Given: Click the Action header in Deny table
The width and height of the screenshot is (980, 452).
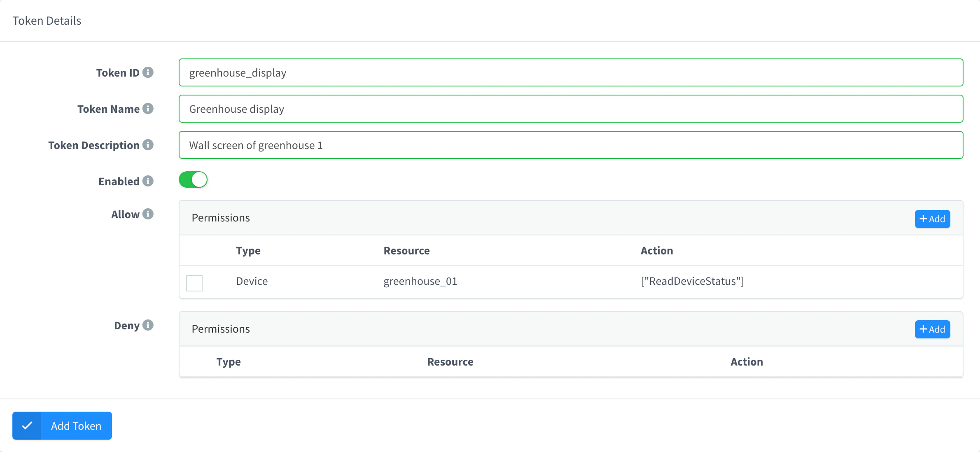Looking at the screenshot, I should pyautogui.click(x=747, y=362).
